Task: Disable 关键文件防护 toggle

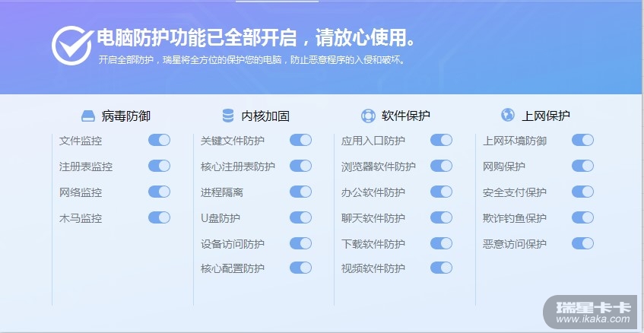Action: [x=300, y=140]
